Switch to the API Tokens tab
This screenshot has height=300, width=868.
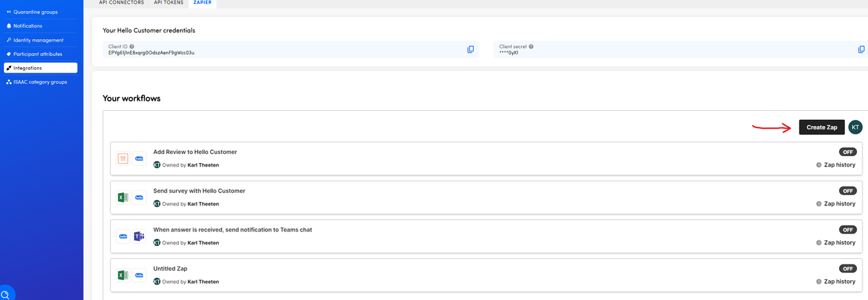click(x=168, y=3)
